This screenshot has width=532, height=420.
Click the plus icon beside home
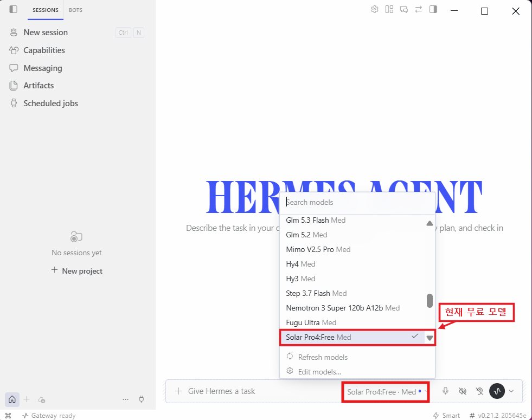pos(27,399)
